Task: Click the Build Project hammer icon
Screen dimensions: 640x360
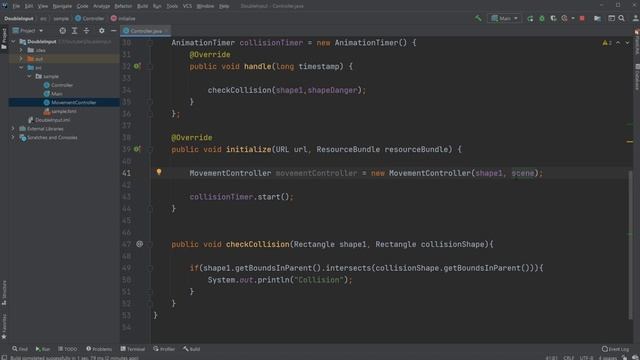Action: (478, 18)
